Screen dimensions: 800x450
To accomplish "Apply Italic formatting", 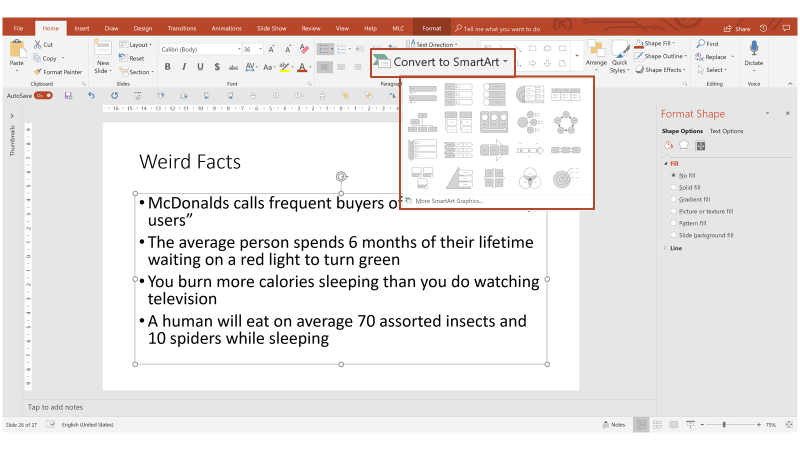I will pos(184,67).
